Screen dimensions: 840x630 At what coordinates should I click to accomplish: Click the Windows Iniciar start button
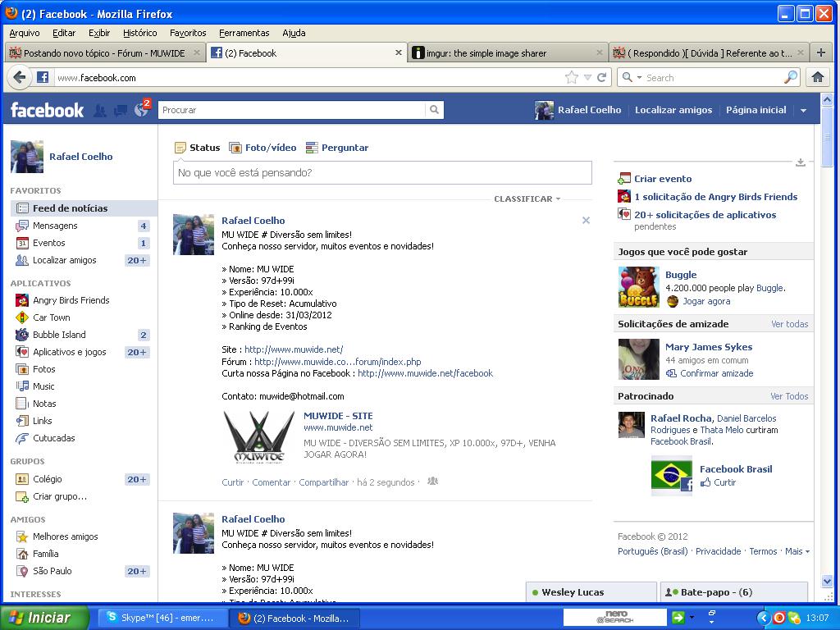click(45, 618)
